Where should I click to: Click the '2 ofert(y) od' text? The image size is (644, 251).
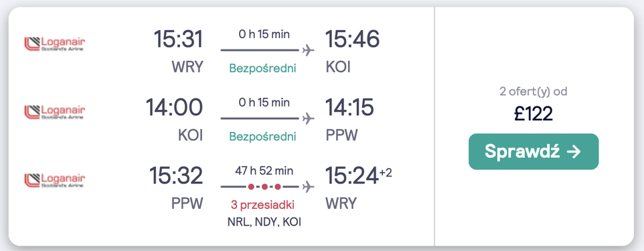533,91
